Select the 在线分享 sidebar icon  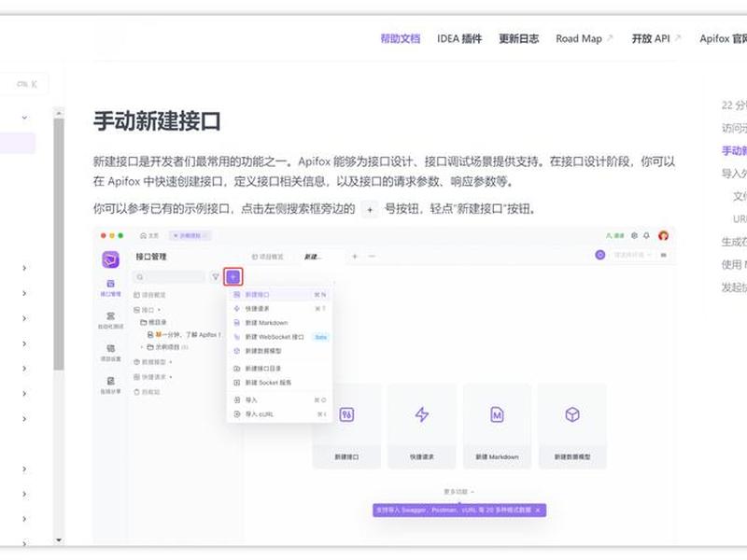[x=110, y=385]
